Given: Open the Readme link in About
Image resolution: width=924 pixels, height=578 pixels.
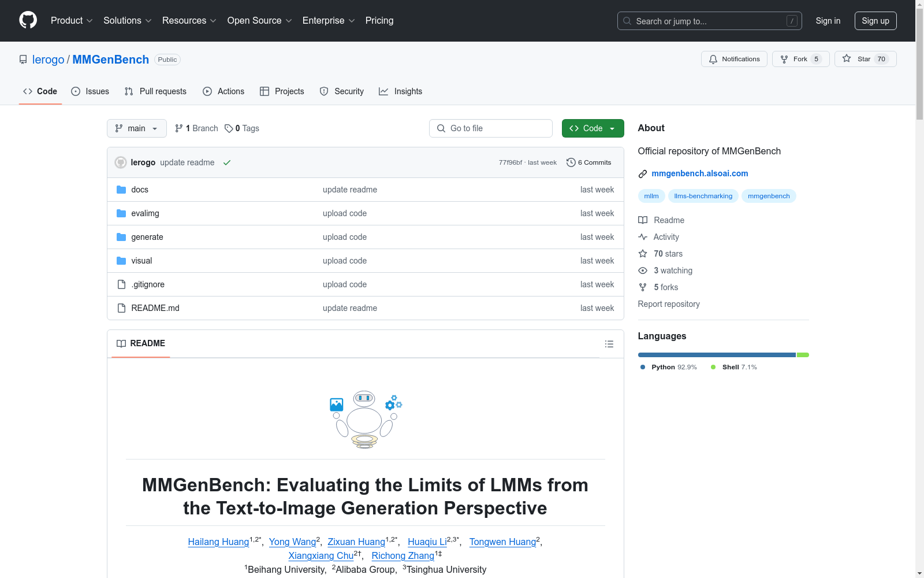Looking at the screenshot, I should 662,220.
